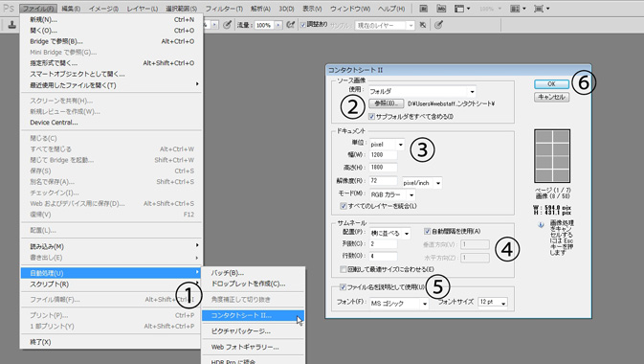Choose Device Central... from the File menu
The height and width of the screenshot is (364, 644).
pos(112,123)
